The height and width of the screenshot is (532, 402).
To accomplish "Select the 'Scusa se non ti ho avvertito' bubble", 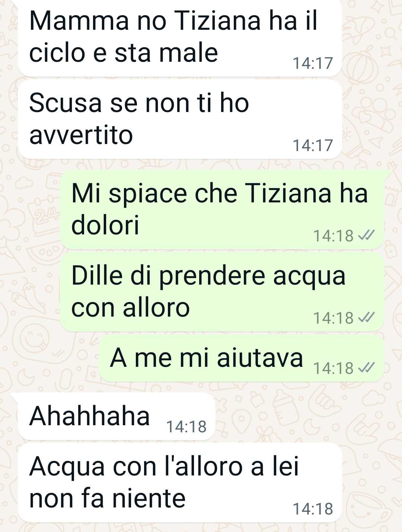I will (180, 119).
